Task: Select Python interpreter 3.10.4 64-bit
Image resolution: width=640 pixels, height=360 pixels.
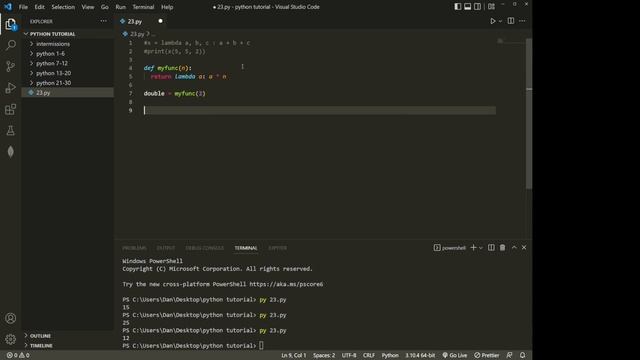Action: point(420,355)
